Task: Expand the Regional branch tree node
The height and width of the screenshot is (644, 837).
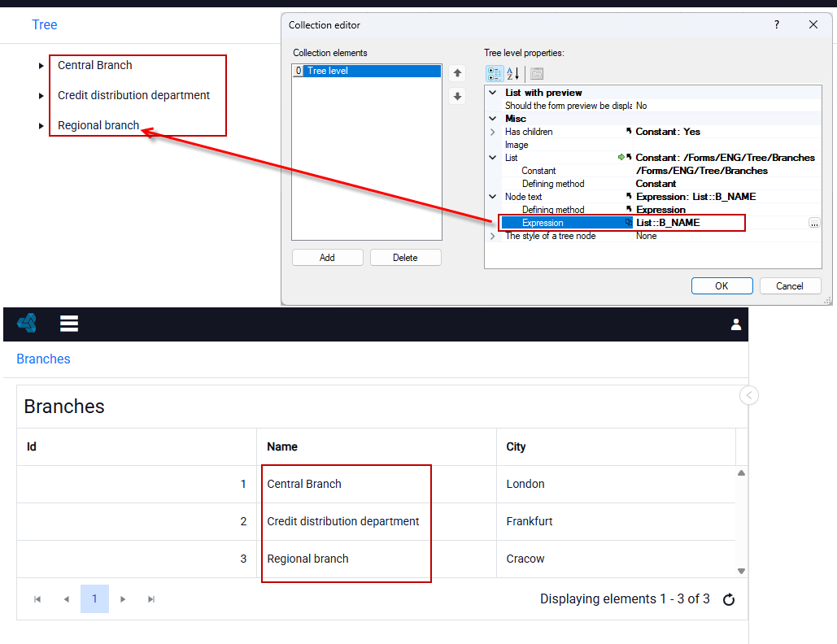Action: [x=41, y=126]
